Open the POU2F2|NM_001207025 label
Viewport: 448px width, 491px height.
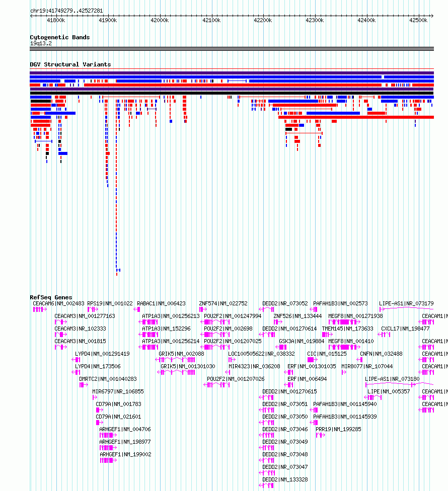(x=233, y=341)
